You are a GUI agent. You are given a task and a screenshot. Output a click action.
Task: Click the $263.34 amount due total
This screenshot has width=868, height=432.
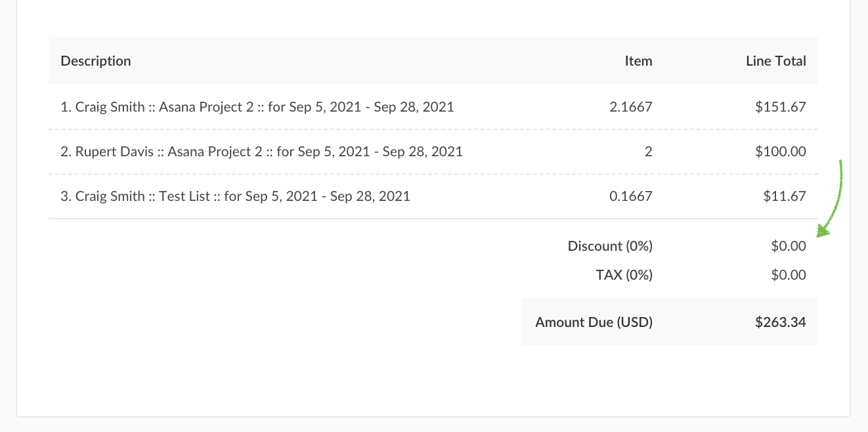click(780, 322)
